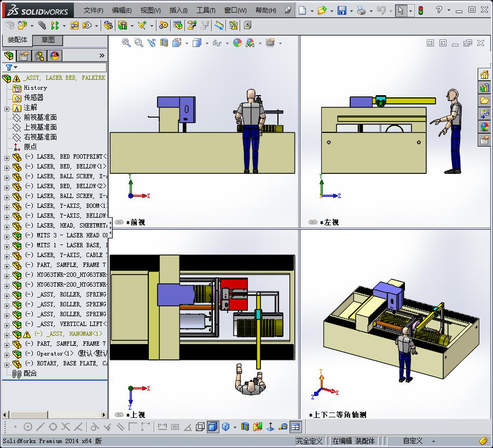Select the History item in the tree

coord(36,88)
